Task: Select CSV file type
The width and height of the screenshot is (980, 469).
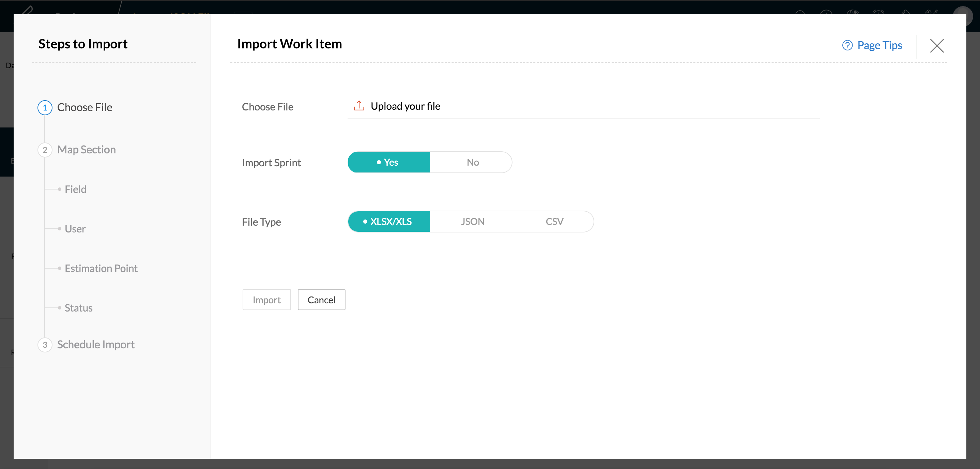Action: click(x=554, y=222)
